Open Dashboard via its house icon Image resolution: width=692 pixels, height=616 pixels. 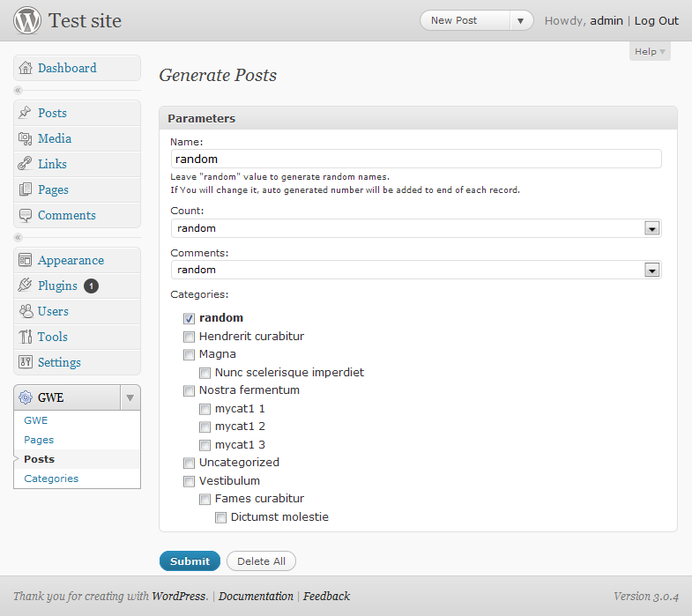pyautogui.click(x=26, y=68)
